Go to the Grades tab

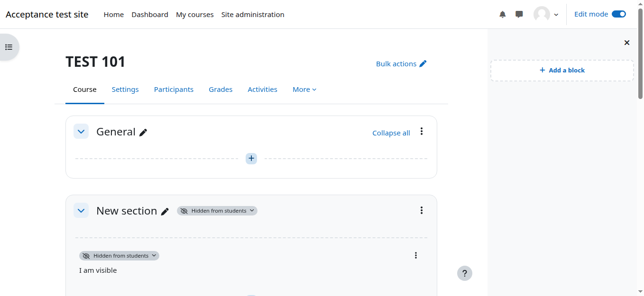click(221, 90)
